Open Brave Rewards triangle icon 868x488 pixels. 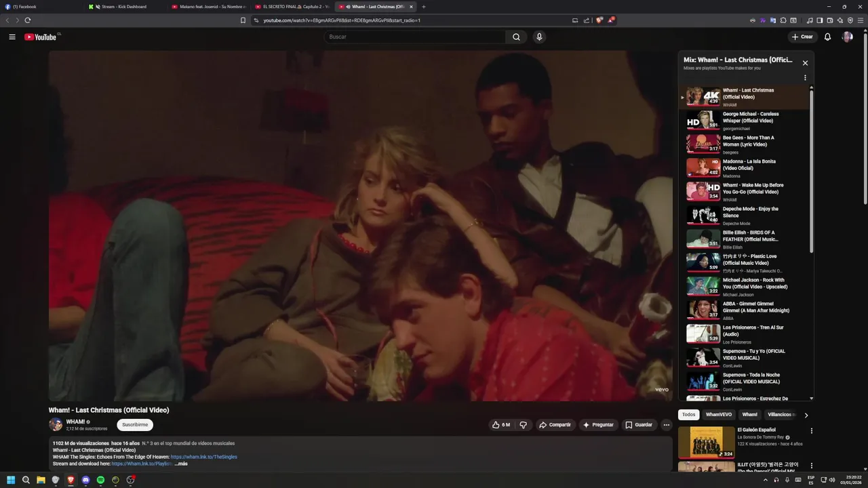pos(610,20)
